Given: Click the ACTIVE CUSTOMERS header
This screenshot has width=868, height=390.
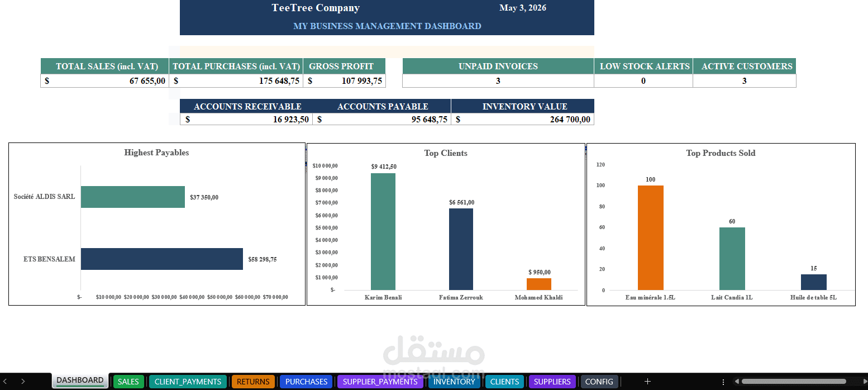Looking at the screenshot, I should pyautogui.click(x=745, y=66).
